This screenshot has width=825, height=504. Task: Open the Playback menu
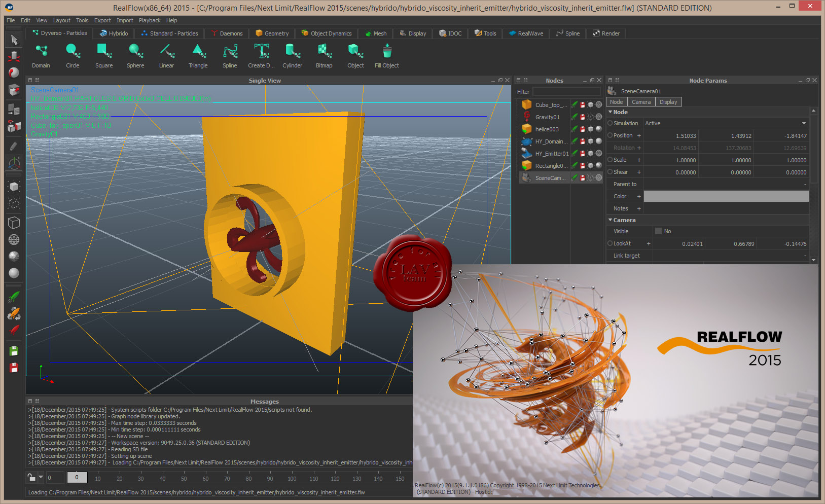click(150, 20)
